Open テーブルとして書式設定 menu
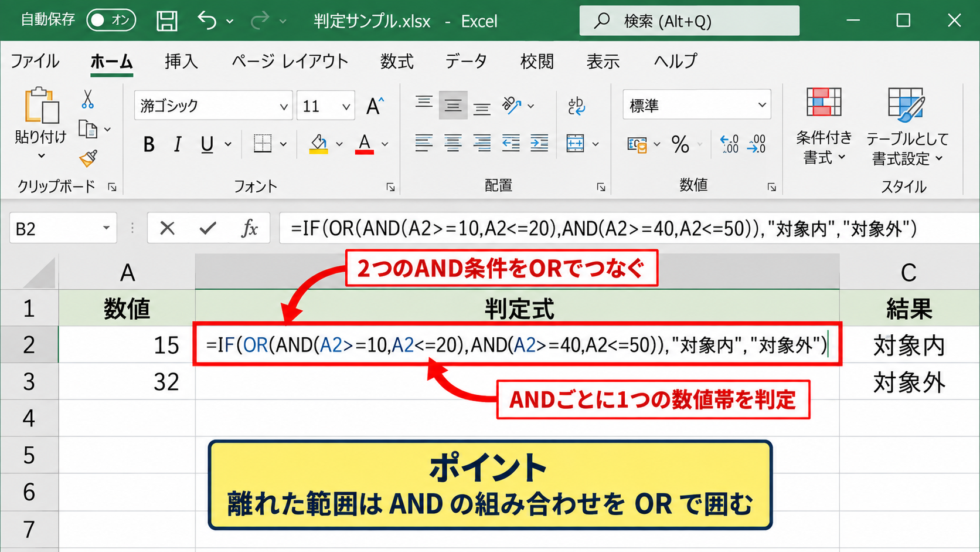Image resolution: width=980 pixels, height=552 pixels. tap(907, 126)
